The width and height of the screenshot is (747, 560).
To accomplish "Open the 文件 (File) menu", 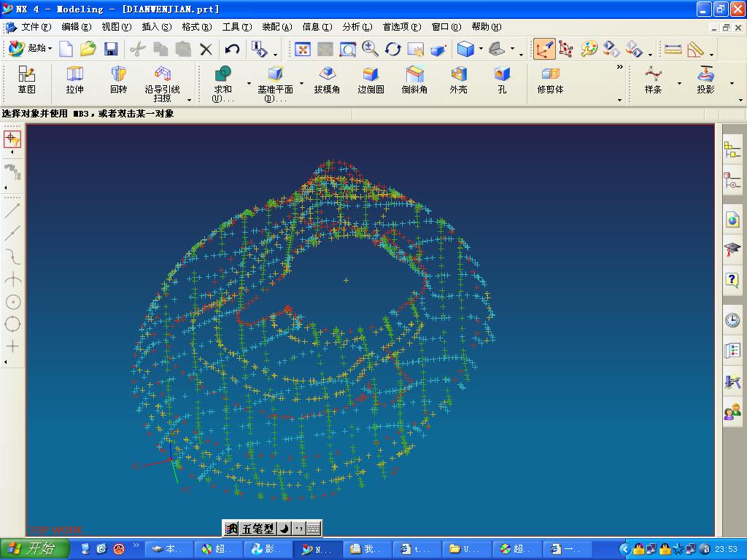I will click(x=36, y=27).
